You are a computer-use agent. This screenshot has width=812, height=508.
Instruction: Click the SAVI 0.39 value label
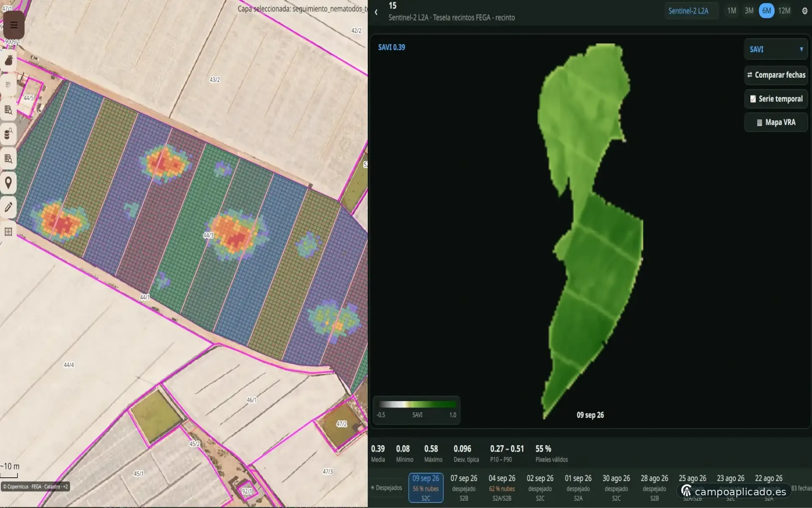click(x=391, y=47)
